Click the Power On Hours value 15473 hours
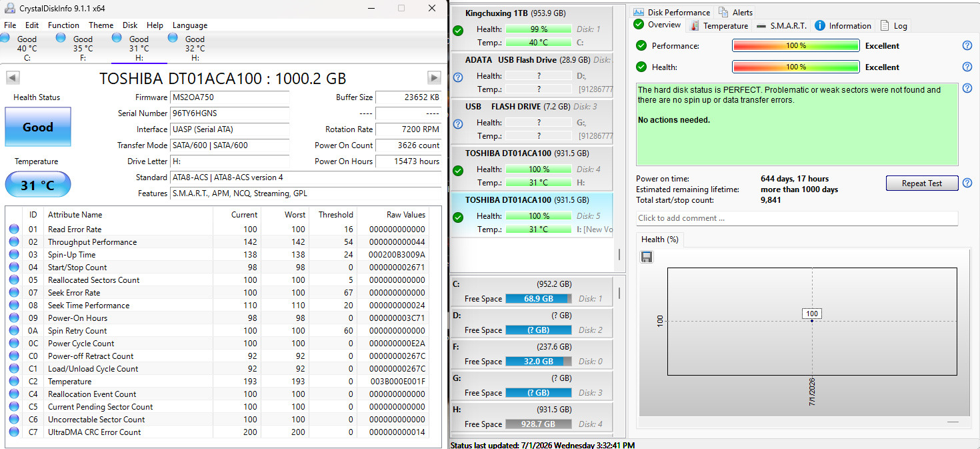Screen dimensions: 980x449 (408, 161)
